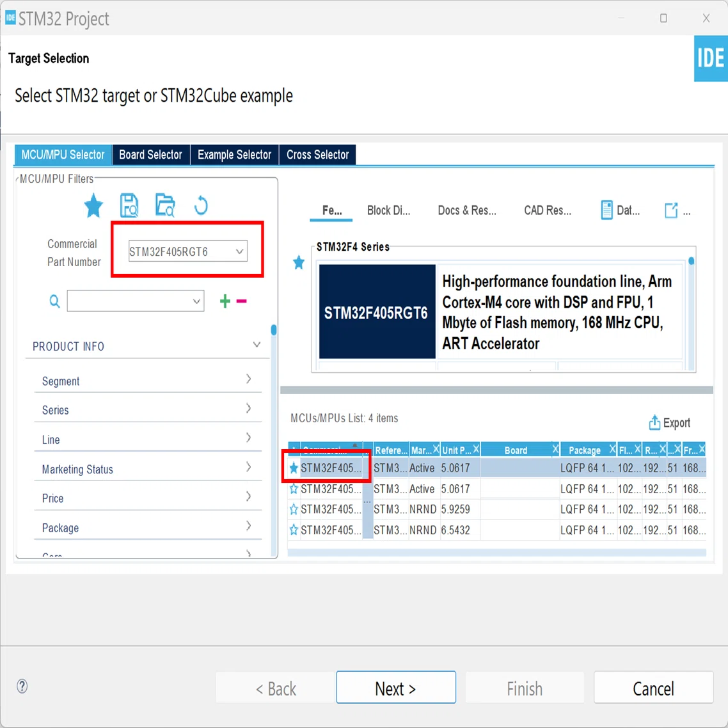
Task: Switch to the Cross Selector tab
Action: click(317, 155)
